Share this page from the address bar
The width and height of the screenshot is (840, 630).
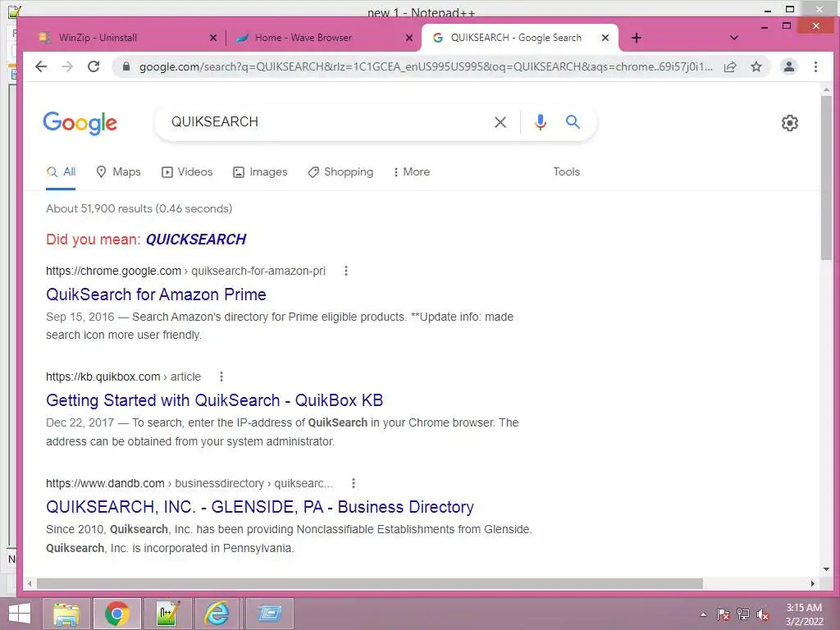[x=729, y=66]
